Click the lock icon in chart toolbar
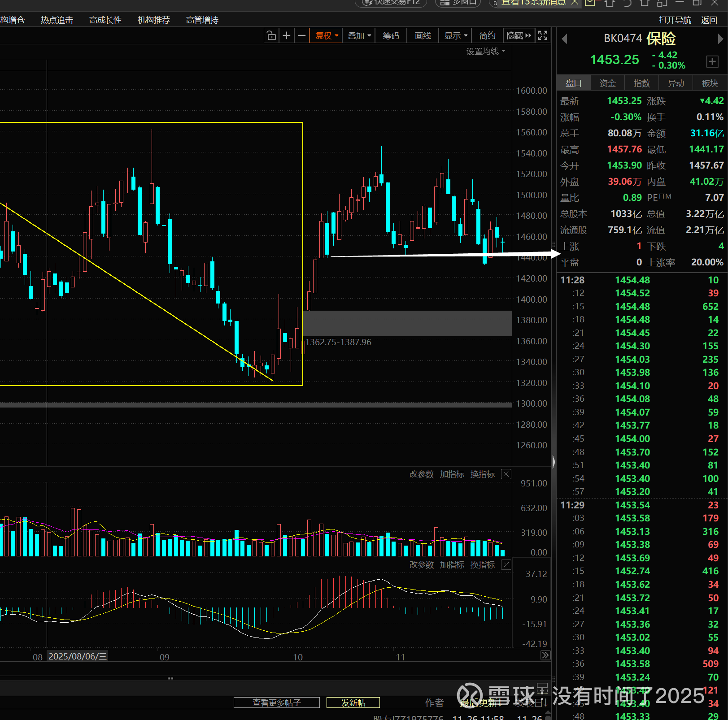Viewport: 728px width, 720px height. (271, 35)
